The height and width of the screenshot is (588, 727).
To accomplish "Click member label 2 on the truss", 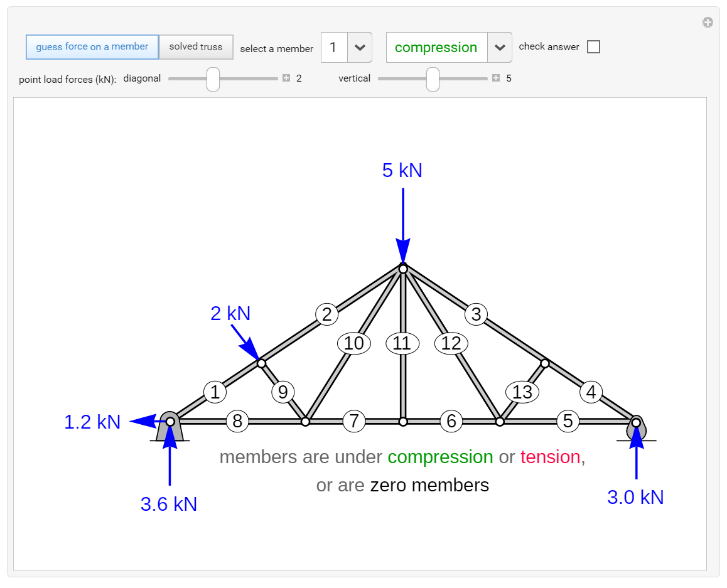I will (327, 314).
